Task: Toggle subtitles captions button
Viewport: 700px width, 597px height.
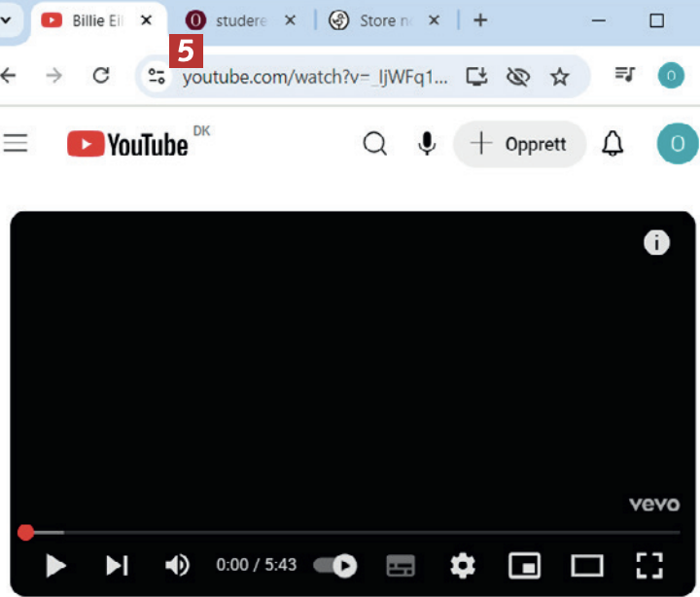Action: [401, 566]
